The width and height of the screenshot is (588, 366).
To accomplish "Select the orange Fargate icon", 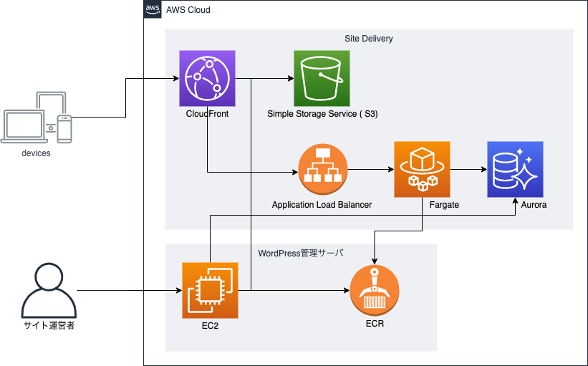I will (x=422, y=170).
